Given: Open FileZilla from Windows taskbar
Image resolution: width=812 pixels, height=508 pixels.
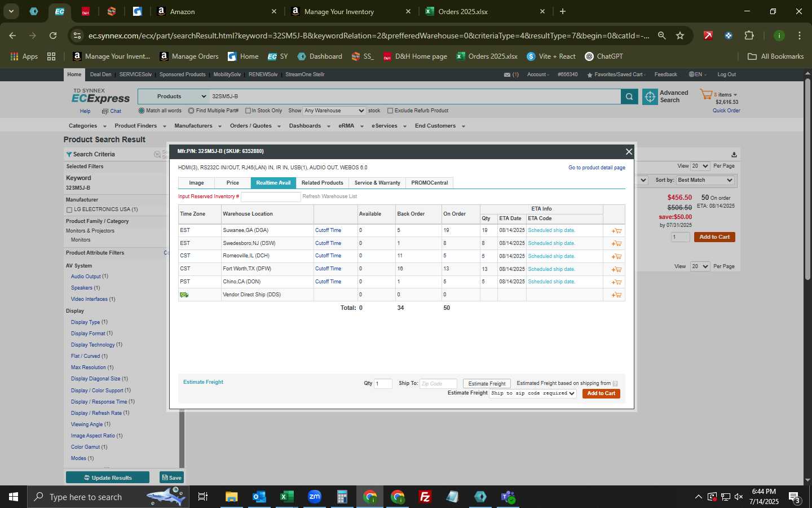Looking at the screenshot, I should 425,497.
